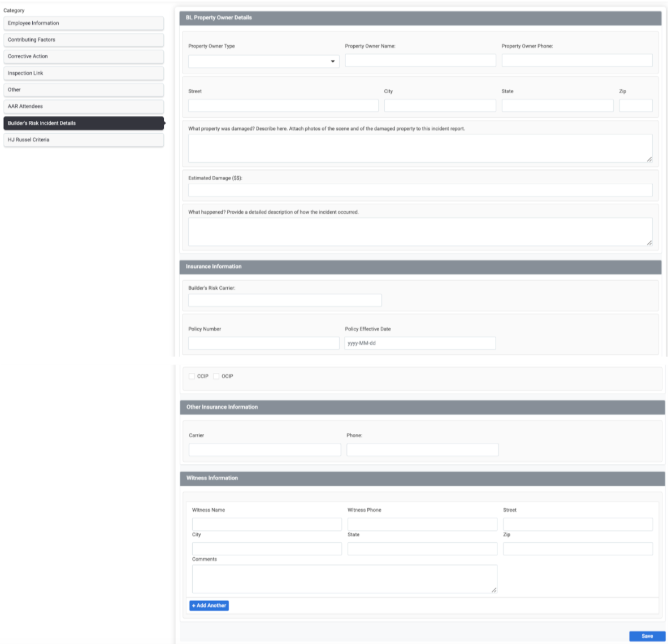The width and height of the screenshot is (668, 644).
Task: Click the other insurance Phone field
Action: pyautogui.click(x=423, y=450)
